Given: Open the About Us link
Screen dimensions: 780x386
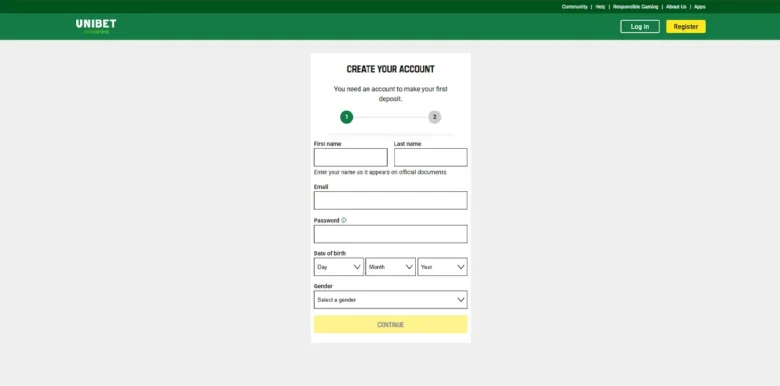Looking at the screenshot, I should tap(676, 7).
